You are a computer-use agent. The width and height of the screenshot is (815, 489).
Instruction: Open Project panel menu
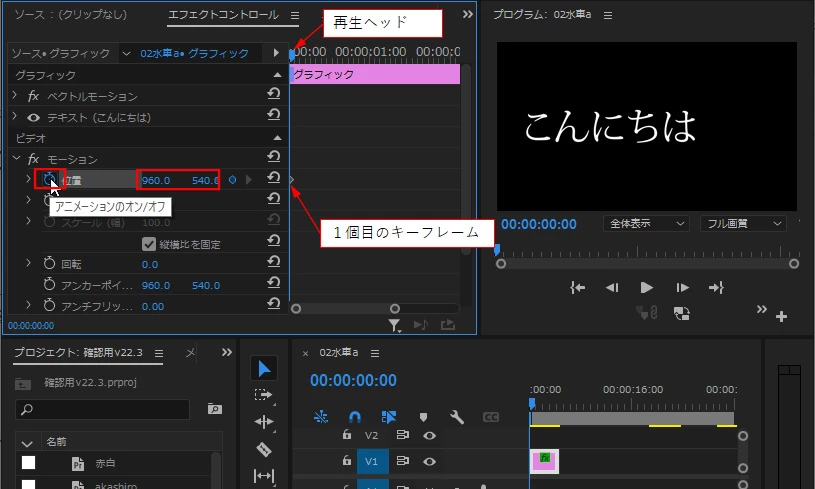click(159, 353)
